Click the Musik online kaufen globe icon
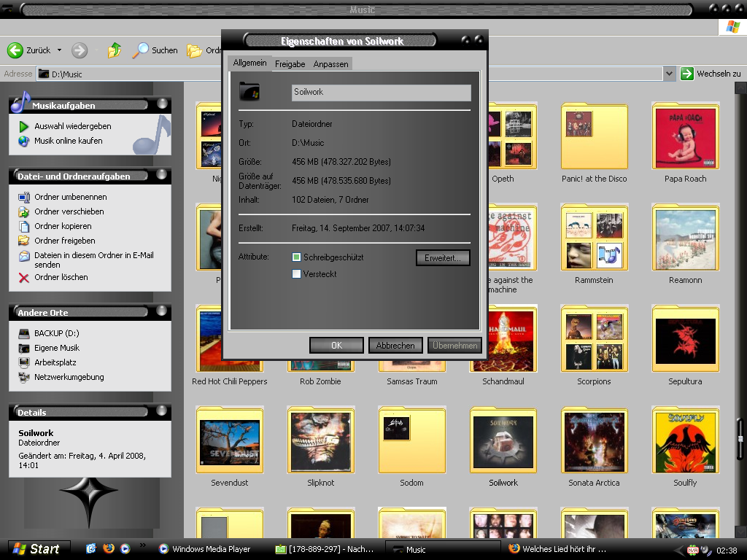Viewport: 747px width, 560px height. 24,141
